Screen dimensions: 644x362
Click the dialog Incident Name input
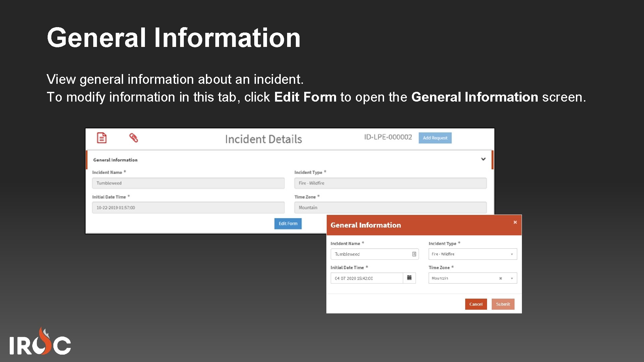tap(371, 254)
